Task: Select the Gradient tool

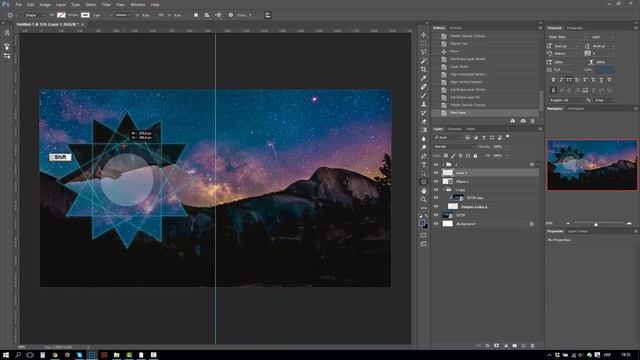Action: pyautogui.click(x=424, y=130)
